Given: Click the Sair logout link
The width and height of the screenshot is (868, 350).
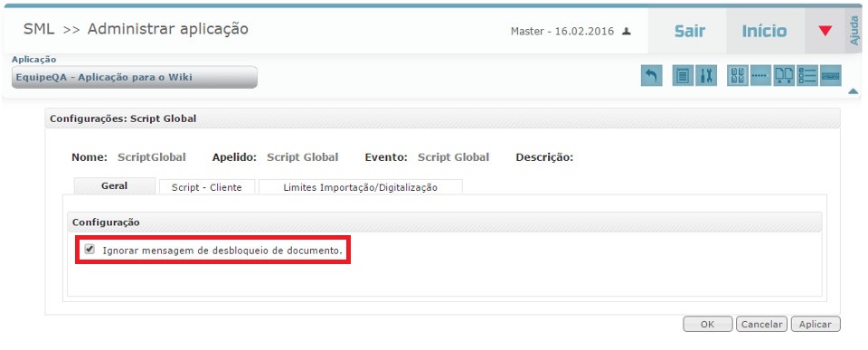Looking at the screenshot, I should click(x=689, y=32).
